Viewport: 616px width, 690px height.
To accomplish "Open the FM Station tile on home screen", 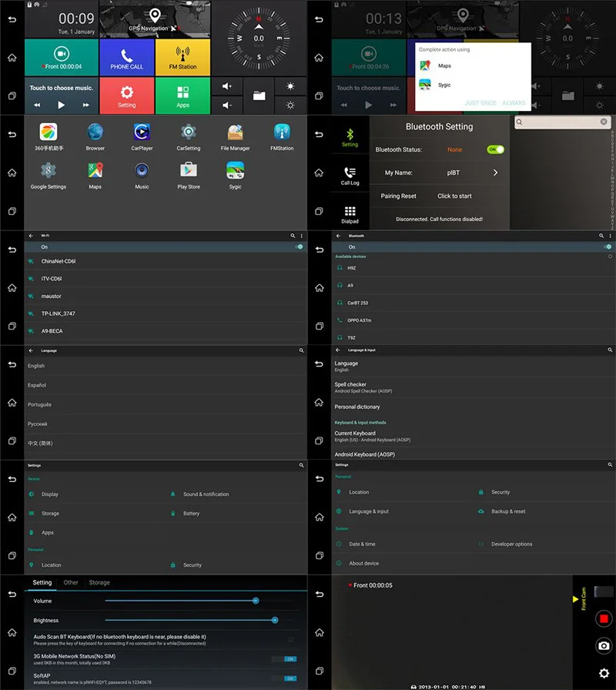I will click(182, 58).
